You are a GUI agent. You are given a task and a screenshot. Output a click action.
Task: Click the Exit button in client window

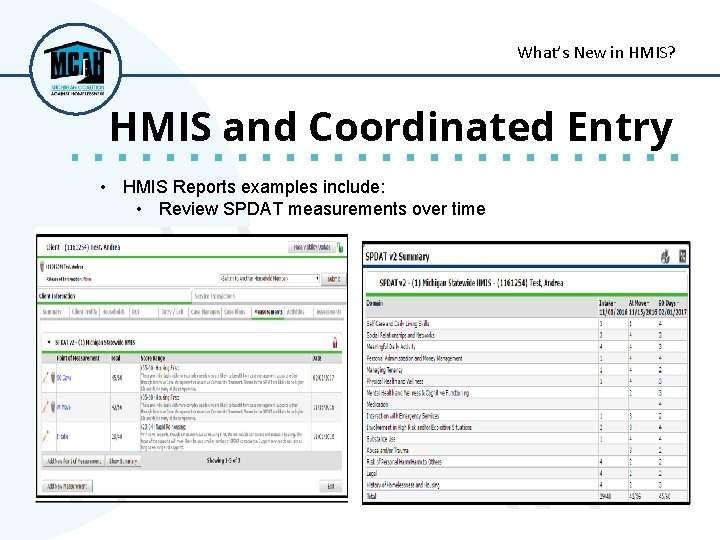(x=331, y=486)
